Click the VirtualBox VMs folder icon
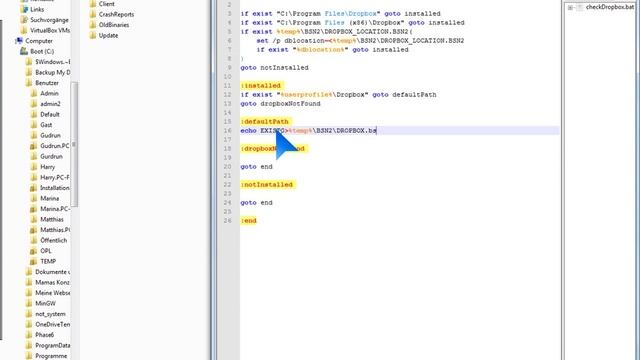This screenshot has width=640, height=360. click(x=24, y=30)
